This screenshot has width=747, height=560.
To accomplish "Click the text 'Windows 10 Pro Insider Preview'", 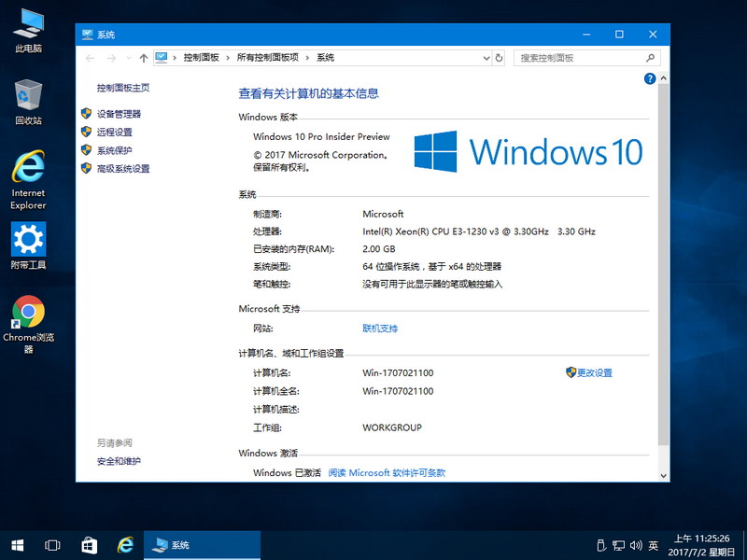I will point(321,136).
